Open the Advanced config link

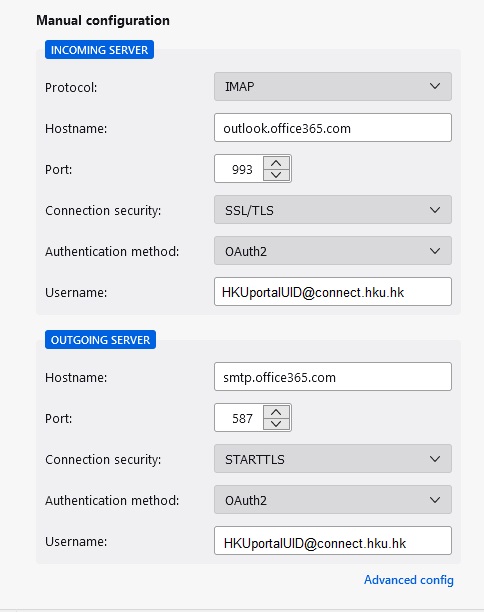[409, 580]
